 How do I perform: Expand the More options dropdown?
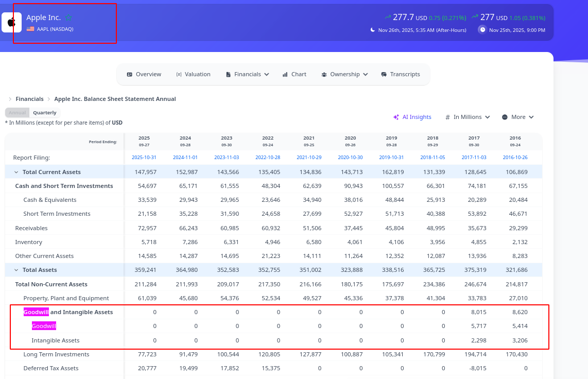pos(518,117)
